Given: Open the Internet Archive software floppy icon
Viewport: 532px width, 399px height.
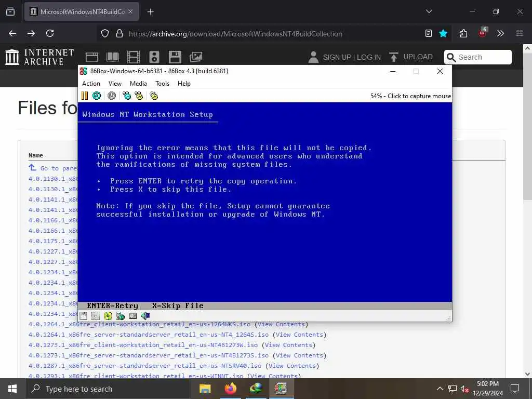Looking at the screenshot, I should 175,57.
